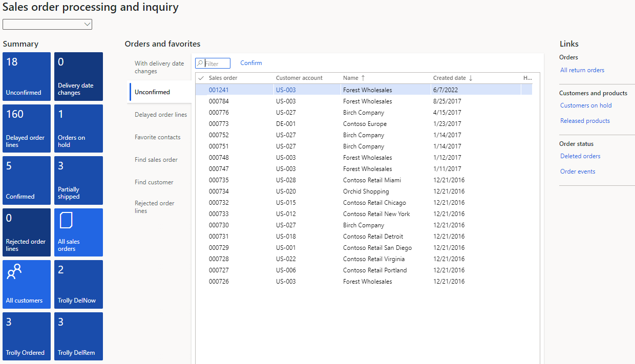Toggle descending sort on Created date column
The image size is (635, 364).
[x=449, y=78]
